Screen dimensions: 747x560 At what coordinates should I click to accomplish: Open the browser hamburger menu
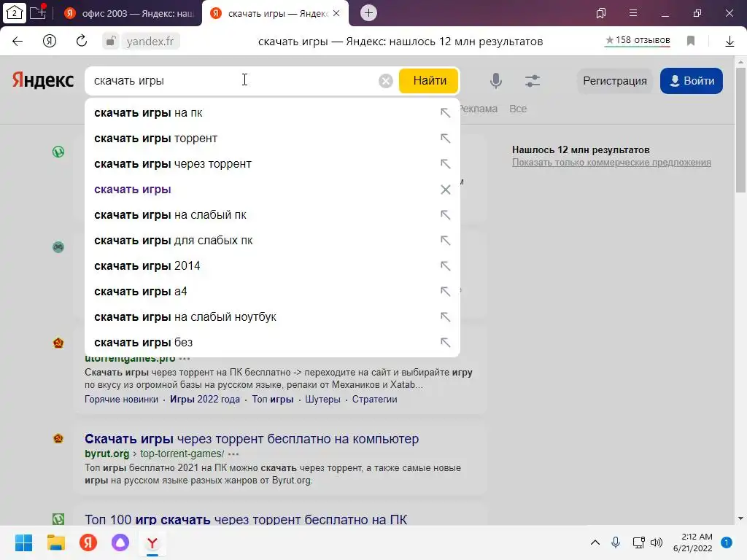(x=633, y=13)
